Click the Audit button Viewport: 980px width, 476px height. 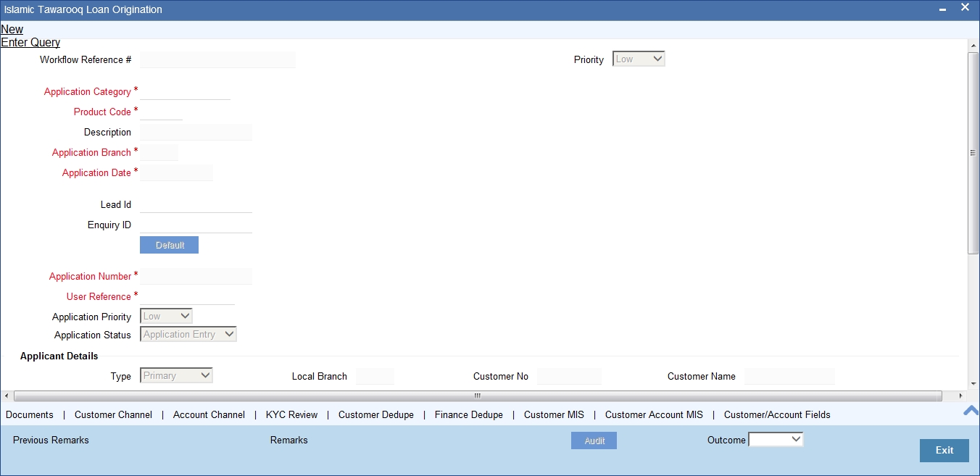(x=594, y=440)
